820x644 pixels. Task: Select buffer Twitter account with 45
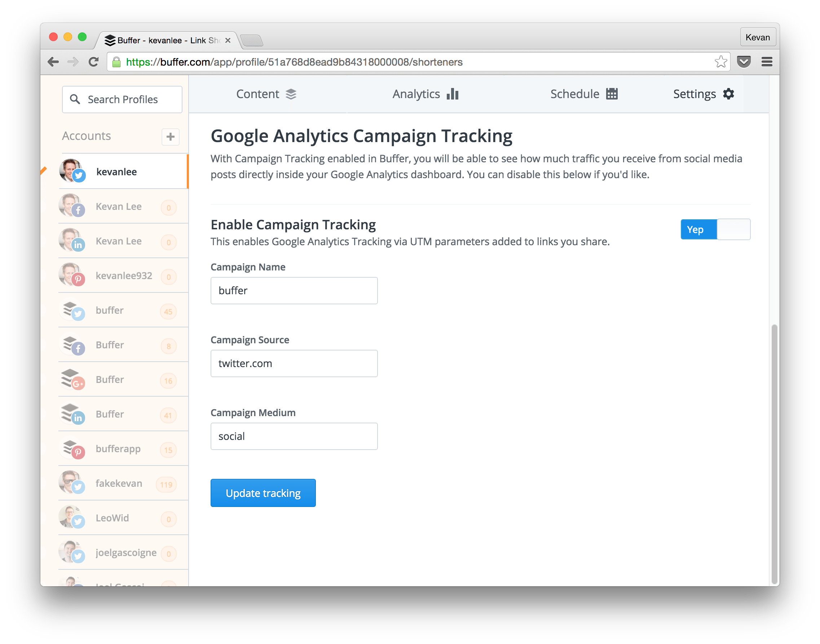click(x=123, y=311)
